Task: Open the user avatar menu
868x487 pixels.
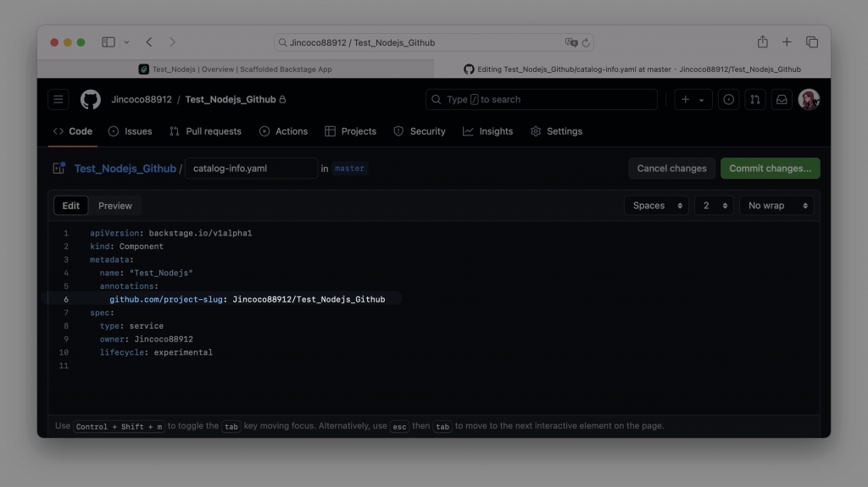Action: coord(809,100)
